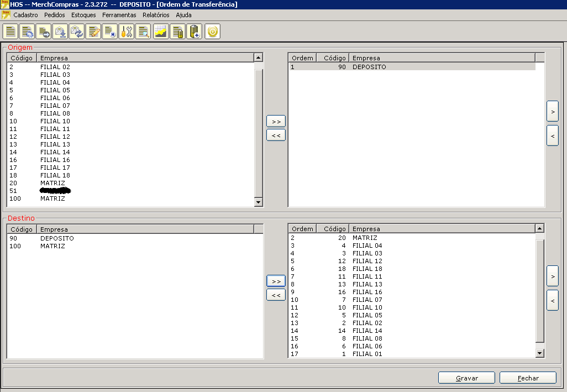Viewport: 567px width, 392px height.
Task: Open the screwdriver and wrench tools icon
Action: 127,32
